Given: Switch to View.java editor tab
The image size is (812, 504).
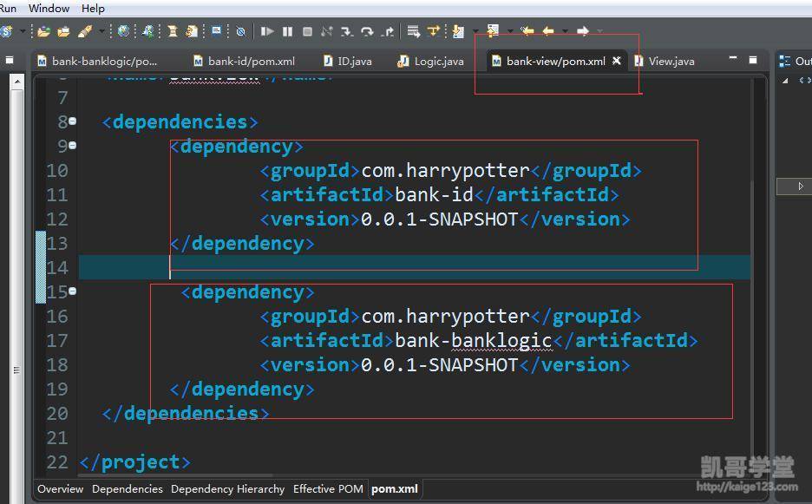Looking at the screenshot, I should coord(665,61).
